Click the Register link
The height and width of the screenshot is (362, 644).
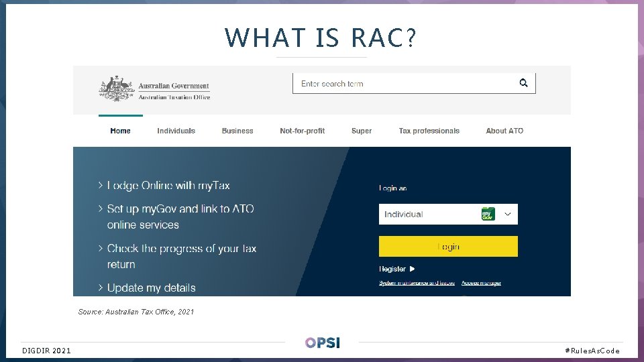coord(392,269)
